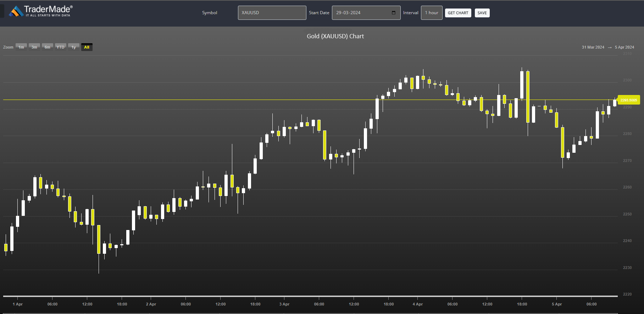Screen dimensions: 644x314
Task: Click the Interval label
Action: [x=411, y=13]
